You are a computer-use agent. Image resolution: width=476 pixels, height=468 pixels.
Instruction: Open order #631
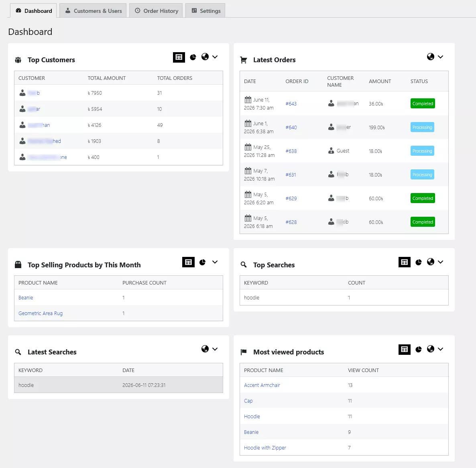[x=291, y=175]
